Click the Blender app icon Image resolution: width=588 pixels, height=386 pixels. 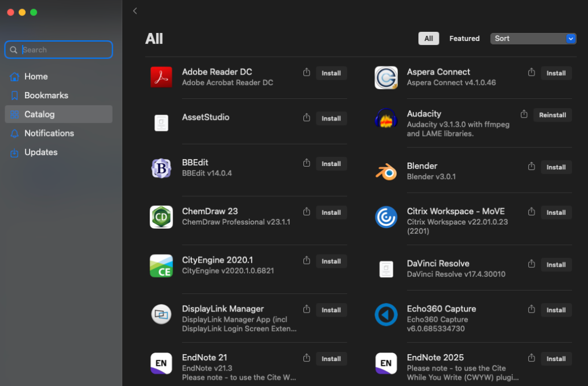pyautogui.click(x=386, y=172)
